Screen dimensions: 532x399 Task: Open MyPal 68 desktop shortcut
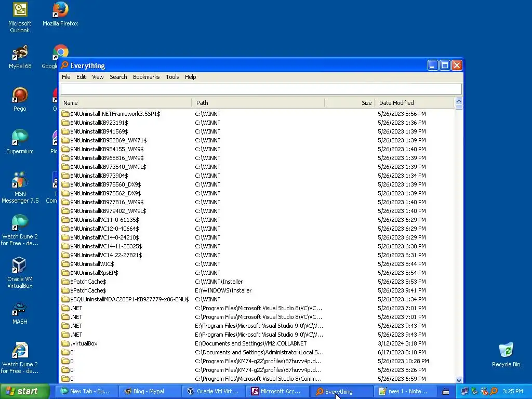tap(20, 57)
